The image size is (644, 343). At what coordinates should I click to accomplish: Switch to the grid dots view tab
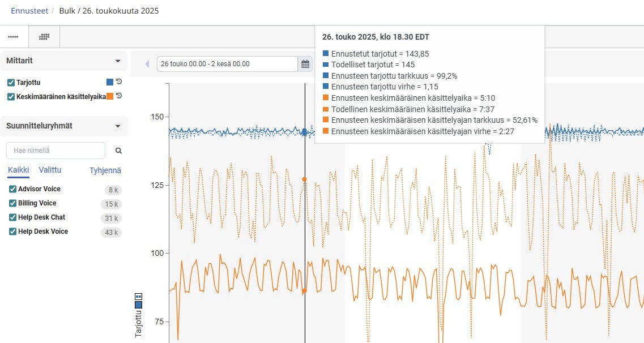coord(44,37)
